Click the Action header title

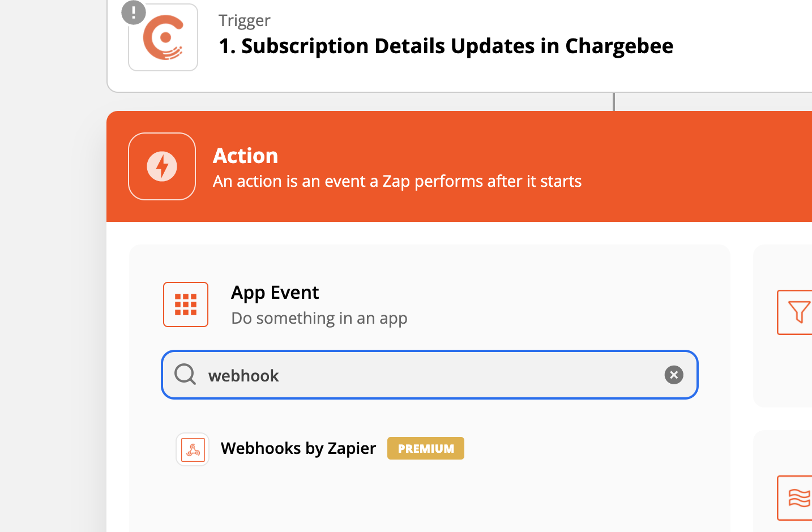246,156
